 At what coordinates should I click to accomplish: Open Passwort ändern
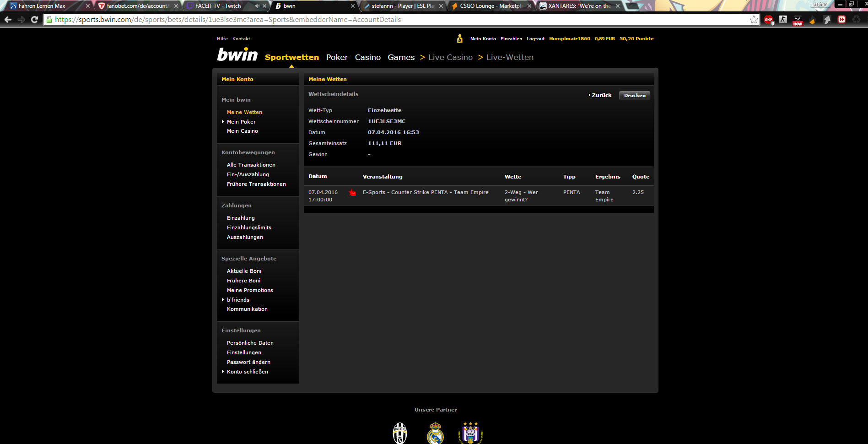(248, 362)
